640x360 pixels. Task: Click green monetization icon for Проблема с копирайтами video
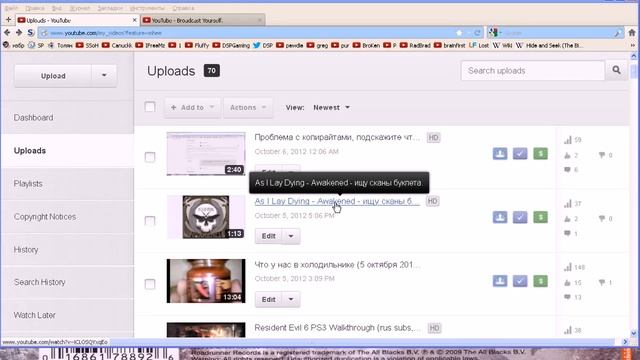coord(540,153)
